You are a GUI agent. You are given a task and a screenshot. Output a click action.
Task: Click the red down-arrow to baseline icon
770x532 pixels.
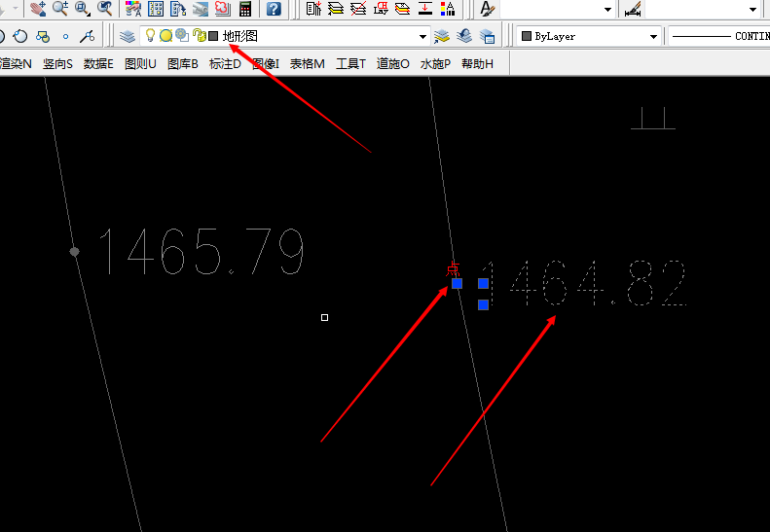click(425, 9)
